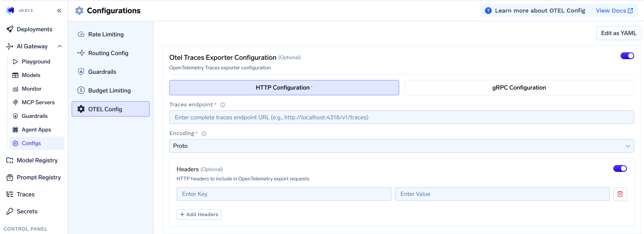Collapse the left sidebar with double chevron
The width and height of the screenshot is (644, 234).
pos(59,10)
